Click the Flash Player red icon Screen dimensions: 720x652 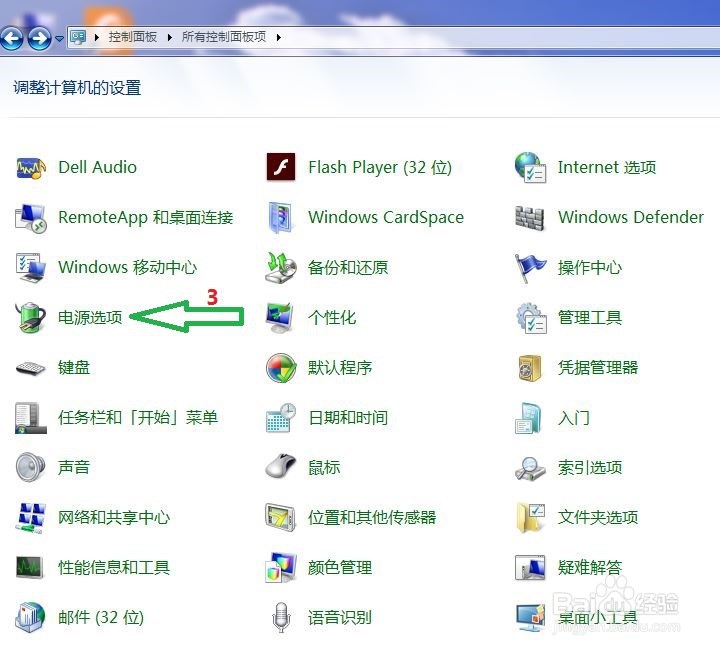pyautogui.click(x=281, y=167)
